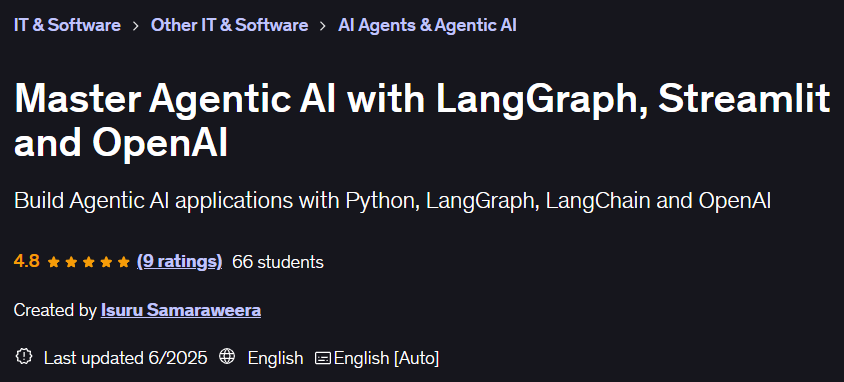This screenshot has width=844, height=382.
Task: Open the IT & Software breadcrumb
Action: point(67,25)
